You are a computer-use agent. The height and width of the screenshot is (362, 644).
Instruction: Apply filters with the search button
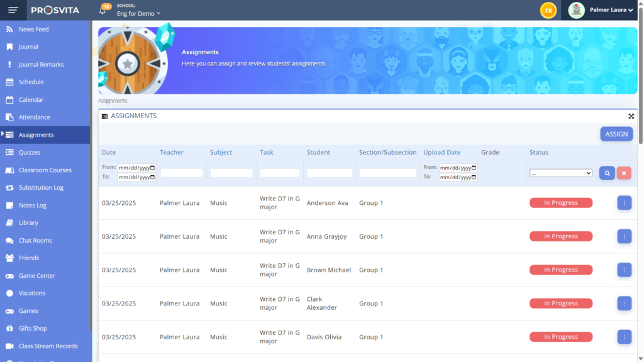click(606, 173)
